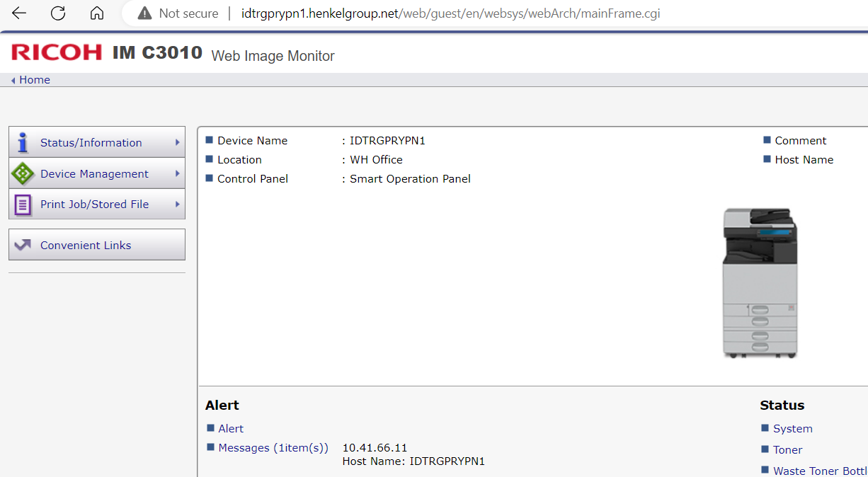This screenshot has width=868, height=477.
Task: Expand the Print Job/Stored File submenu arrow
Action: click(177, 204)
